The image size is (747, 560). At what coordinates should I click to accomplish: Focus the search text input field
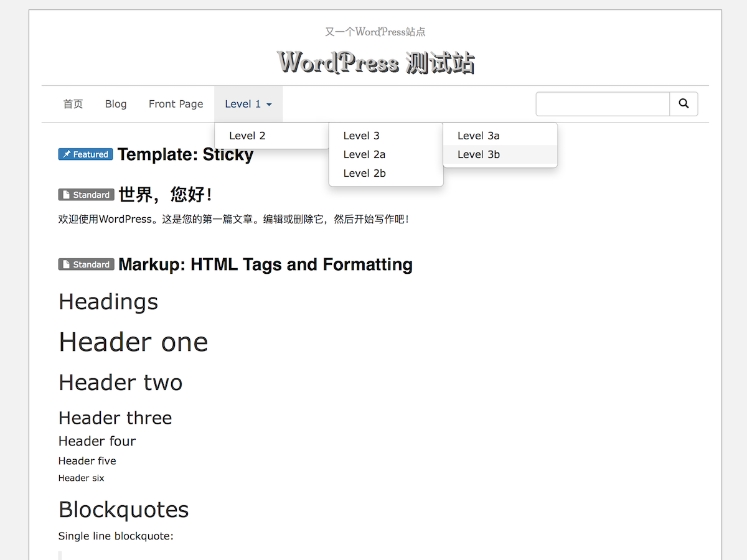pyautogui.click(x=603, y=104)
